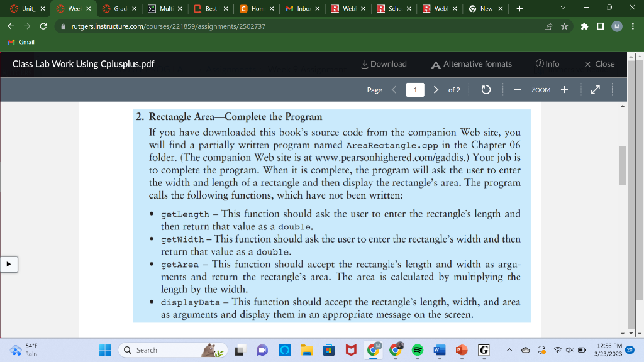Open the weather widget 54°F Rain
644x362 pixels.
tap(25, 350)
